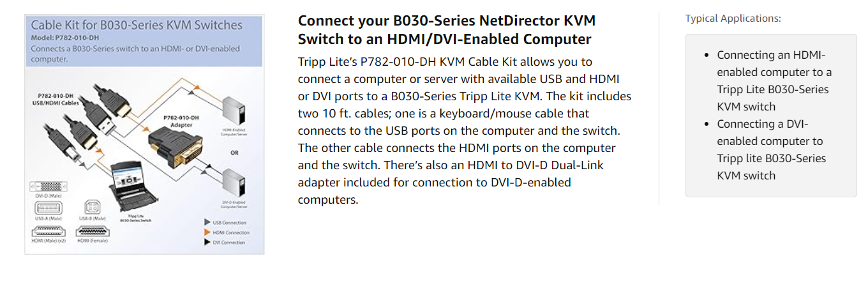Click the DVI-enabled computer bullet point
The height and width of the screenshot is (288, 868).
[771, 149]
